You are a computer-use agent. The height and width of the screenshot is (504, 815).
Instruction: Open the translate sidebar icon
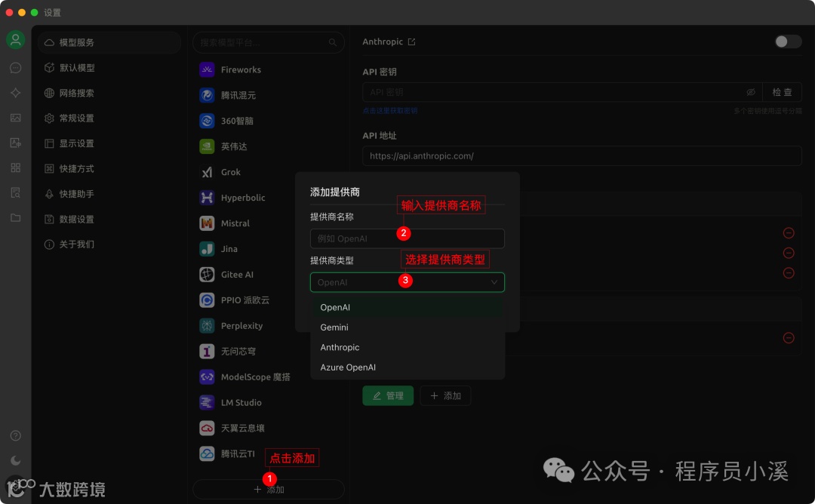16,143
